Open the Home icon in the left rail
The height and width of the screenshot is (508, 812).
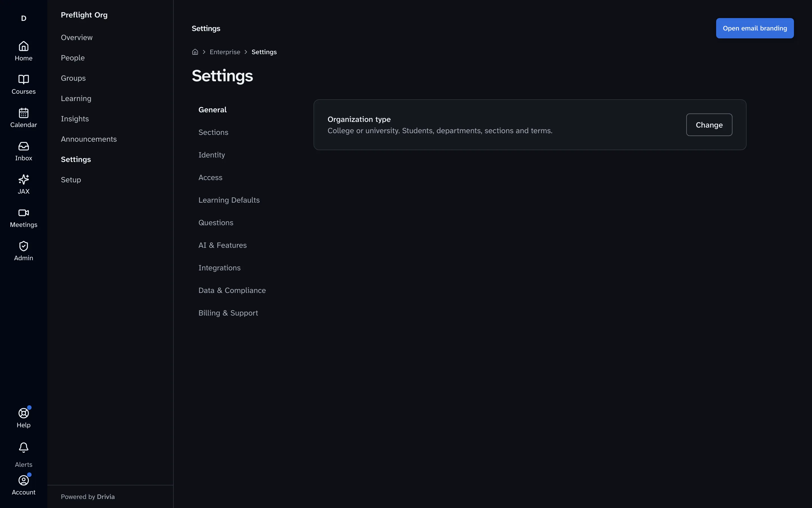(x=23, y=46)
